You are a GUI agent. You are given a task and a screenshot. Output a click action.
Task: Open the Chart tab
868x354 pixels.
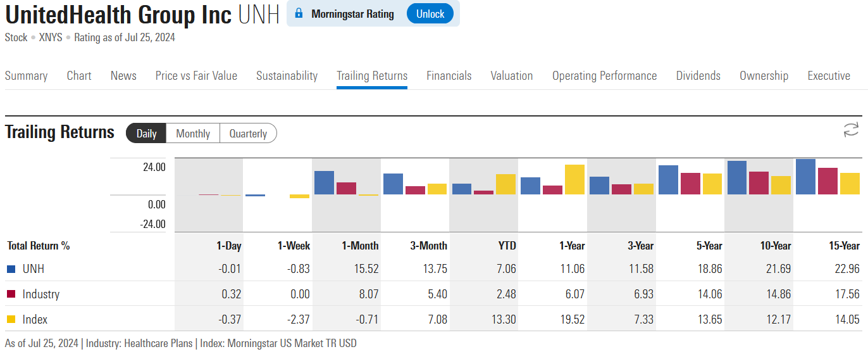79,75
